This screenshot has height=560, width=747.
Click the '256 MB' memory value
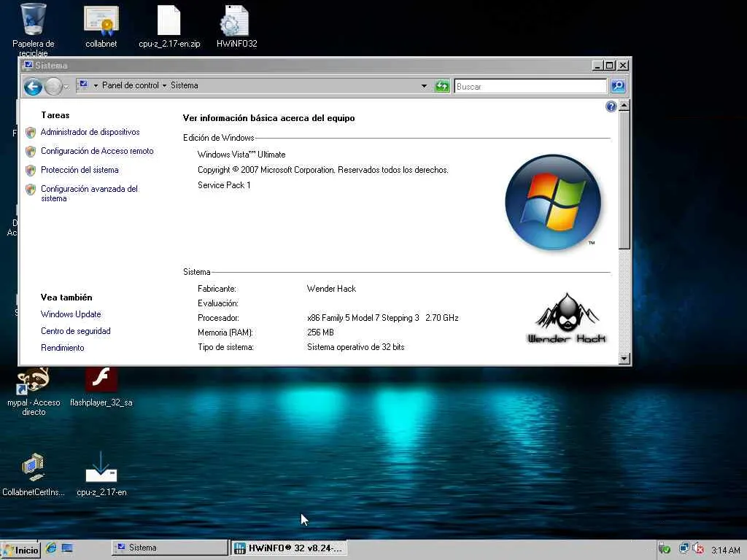pos(320,332)
